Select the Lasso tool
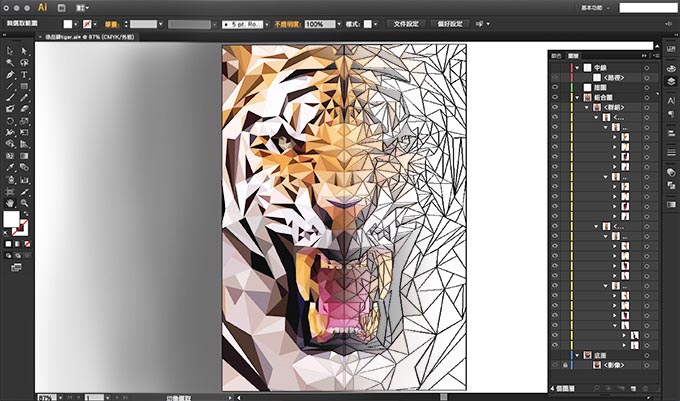Viewport: 680px width, 401px height. click(24, 63)
